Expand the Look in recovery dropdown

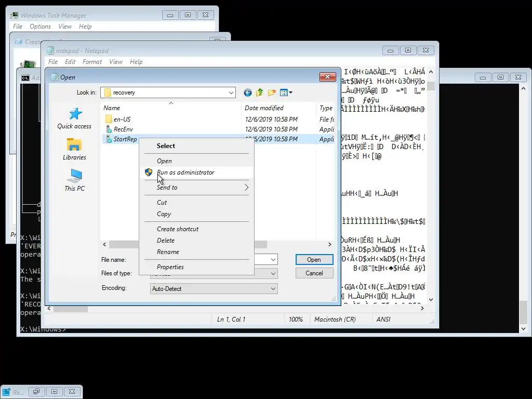[x=231, y=92]
